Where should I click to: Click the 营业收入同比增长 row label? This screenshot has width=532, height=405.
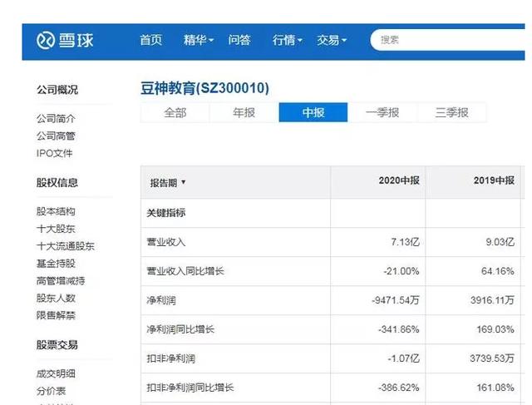pyautogui.click(x=185, y=271)
